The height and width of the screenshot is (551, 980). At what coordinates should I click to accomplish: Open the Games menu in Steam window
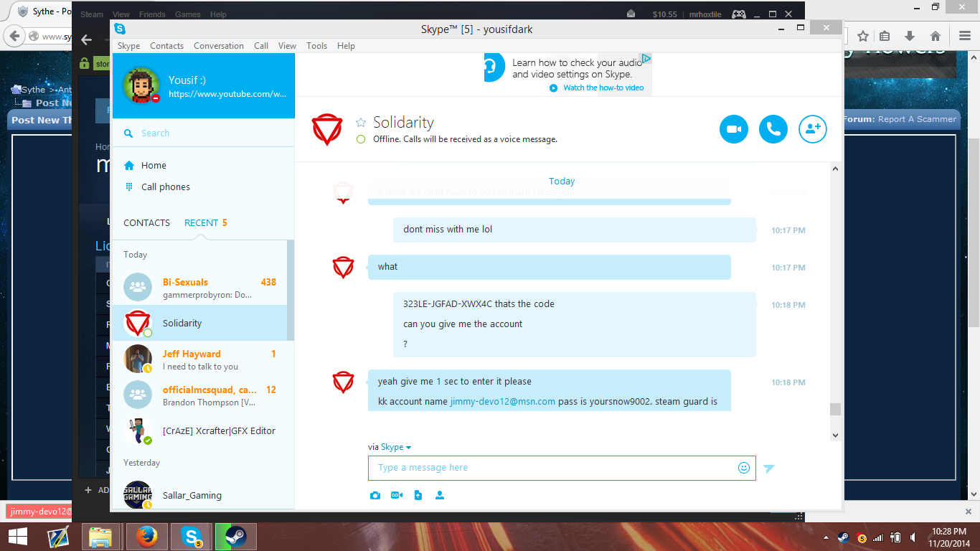[x=188, y=14]
